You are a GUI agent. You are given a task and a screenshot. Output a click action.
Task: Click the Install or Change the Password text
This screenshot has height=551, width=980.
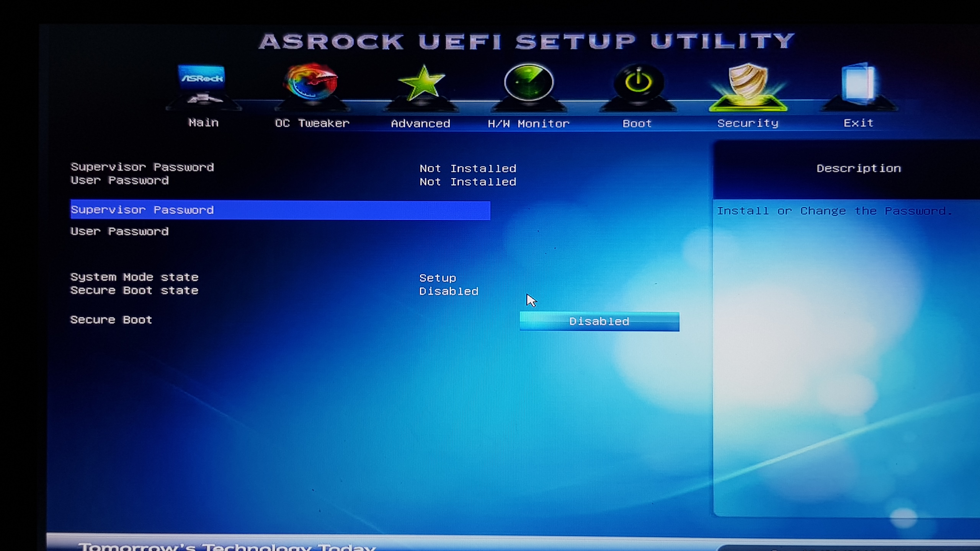click(835, 211)
